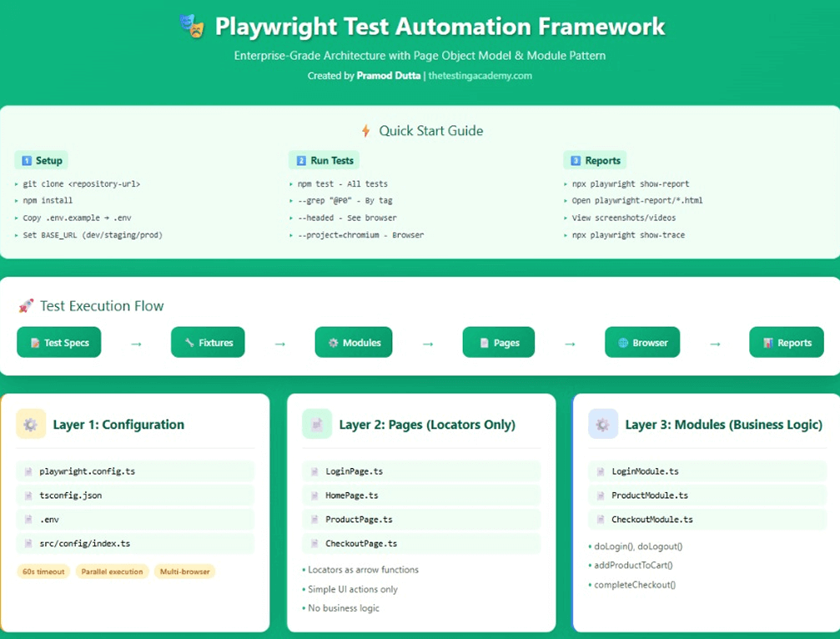
Task: Click the Reports flow button
Action: (x=787, y=342)
